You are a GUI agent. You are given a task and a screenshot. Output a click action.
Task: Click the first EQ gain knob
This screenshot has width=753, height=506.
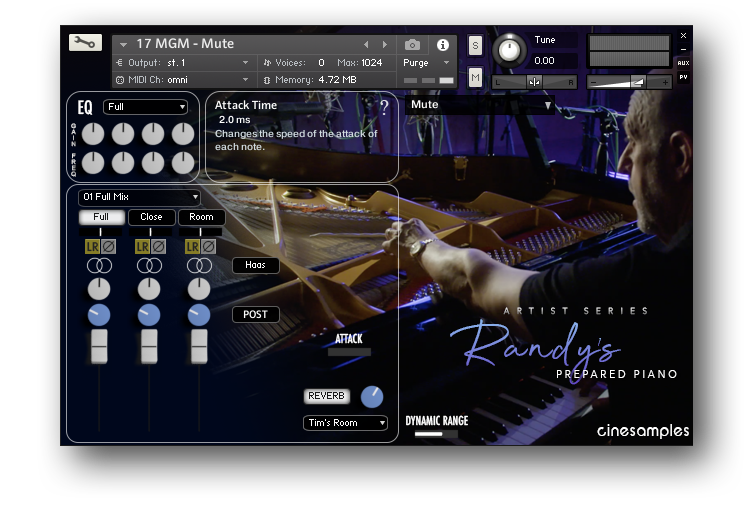[93, 134]
